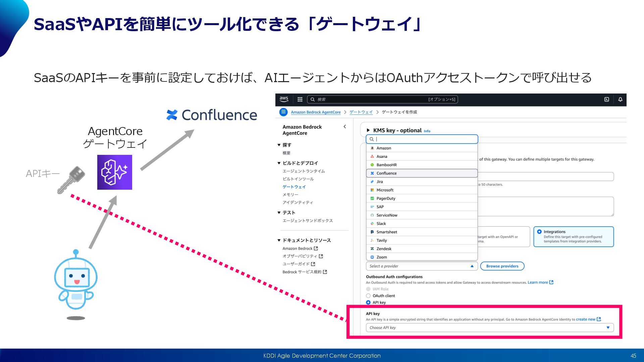Open the AWS services grid menu
644x362 pixels.
[300, 100]
